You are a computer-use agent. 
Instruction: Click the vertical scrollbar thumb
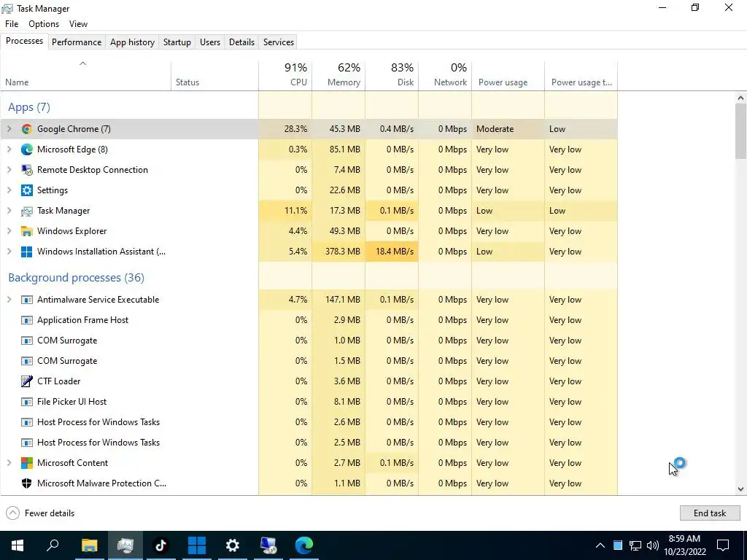click(x=741, y=131)
